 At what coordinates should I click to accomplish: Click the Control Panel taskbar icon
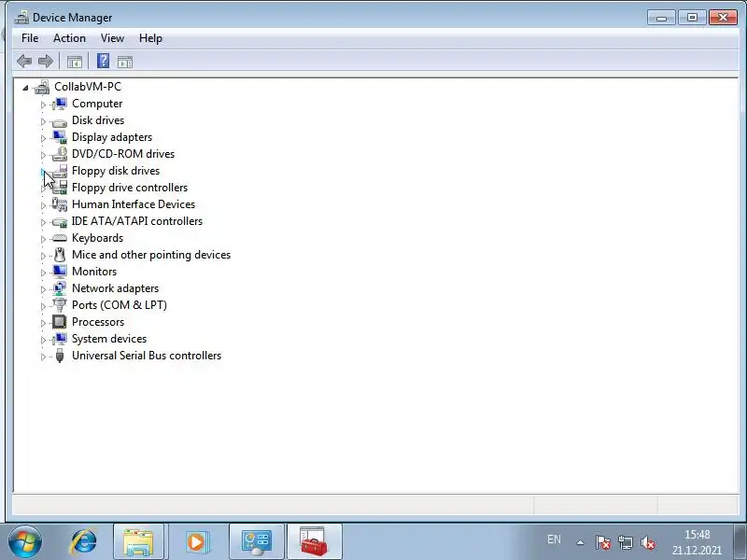tap(256, 542)
